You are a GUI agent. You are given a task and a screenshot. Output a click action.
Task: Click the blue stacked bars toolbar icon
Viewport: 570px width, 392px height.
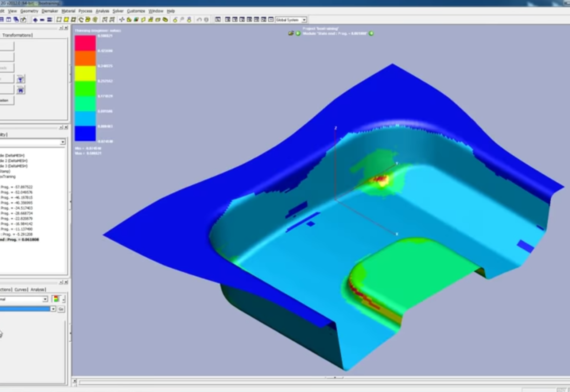point(49,20)
